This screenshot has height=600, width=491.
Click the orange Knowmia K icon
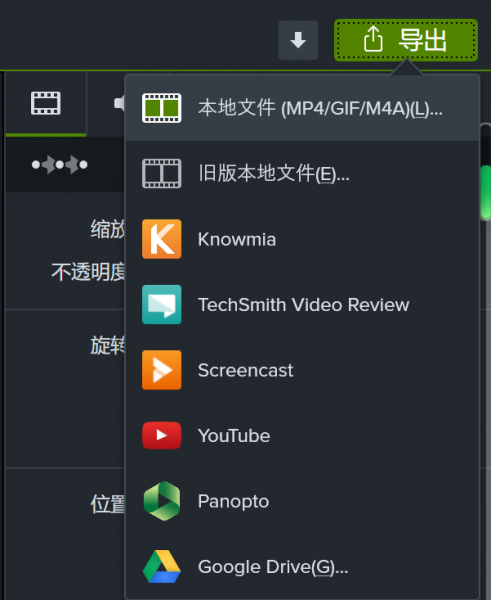click(x=161, y=239)
